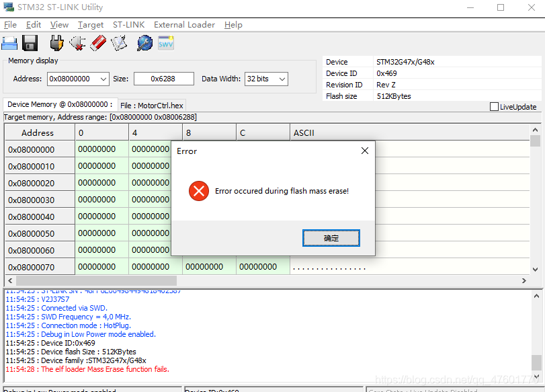
Task: Open the External Loader menu
Action: click(x=184, y=25)
